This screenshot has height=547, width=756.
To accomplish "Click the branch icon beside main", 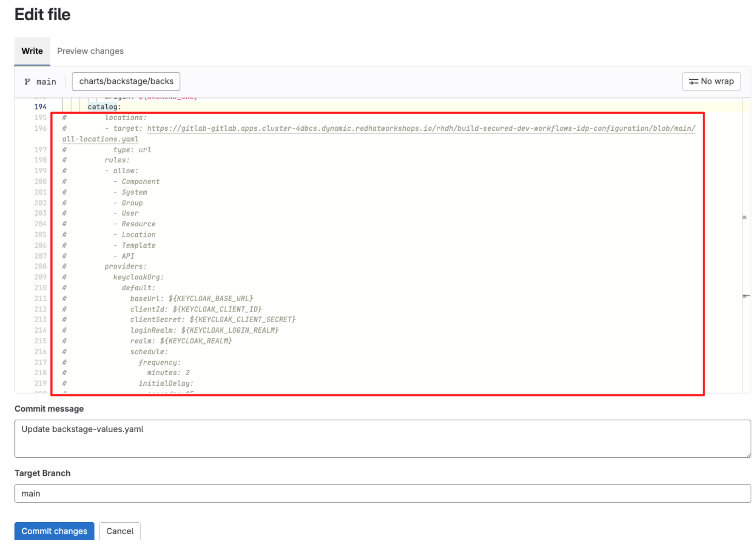I will pyautogui.click(x=27, y=82).
